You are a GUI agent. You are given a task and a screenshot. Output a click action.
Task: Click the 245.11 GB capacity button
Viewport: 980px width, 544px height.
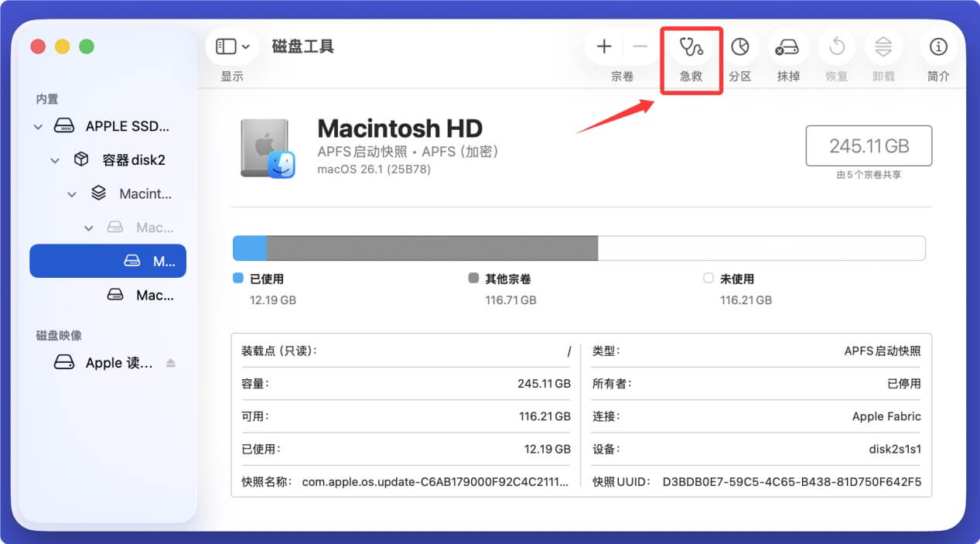tap(869, 145)
